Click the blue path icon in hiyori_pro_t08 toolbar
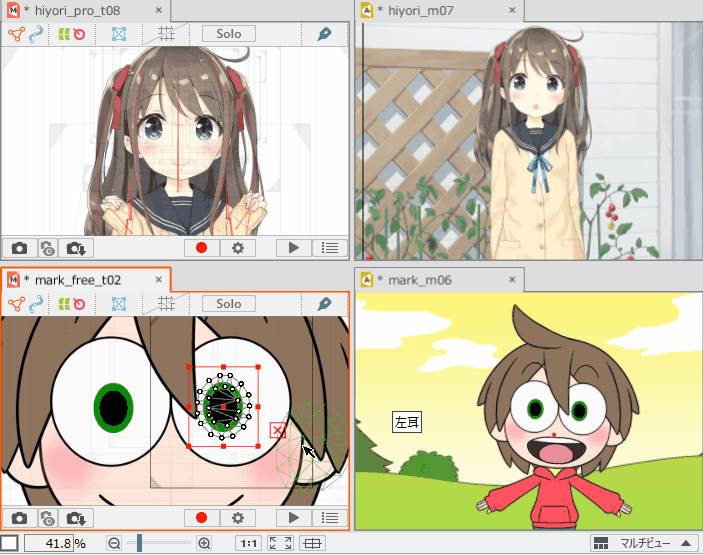 point(36,33)
